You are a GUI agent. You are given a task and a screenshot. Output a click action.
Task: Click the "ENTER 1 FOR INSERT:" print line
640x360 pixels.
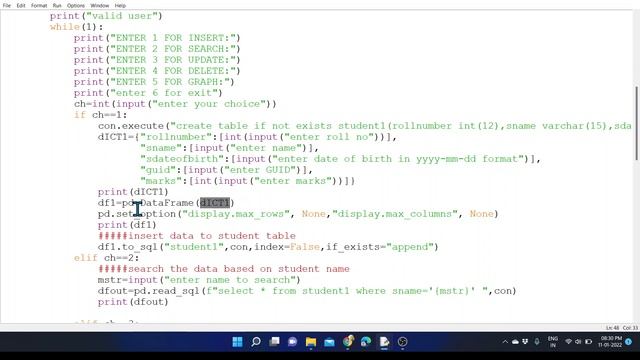point(157,38)
